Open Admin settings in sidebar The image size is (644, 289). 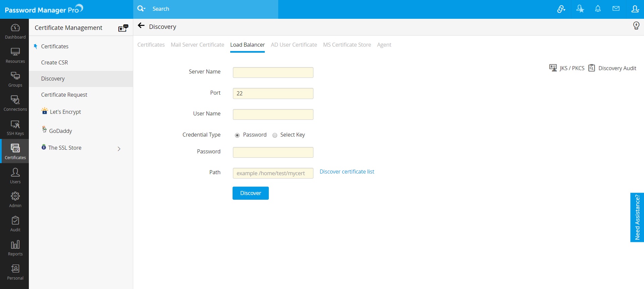click(x=15, y=200)
